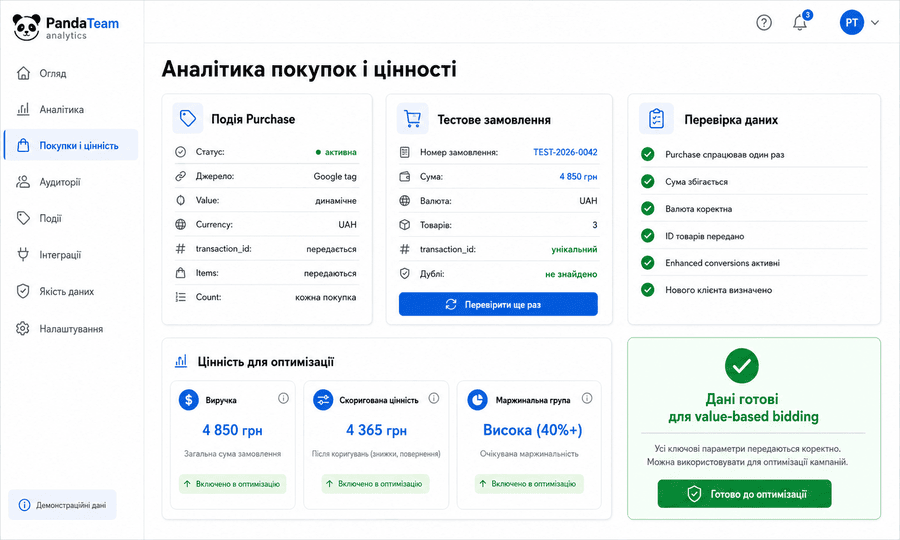Click the Товарів box icon
Image resolution: width=900 pixels, height=540 pixels.
[405, 225]
